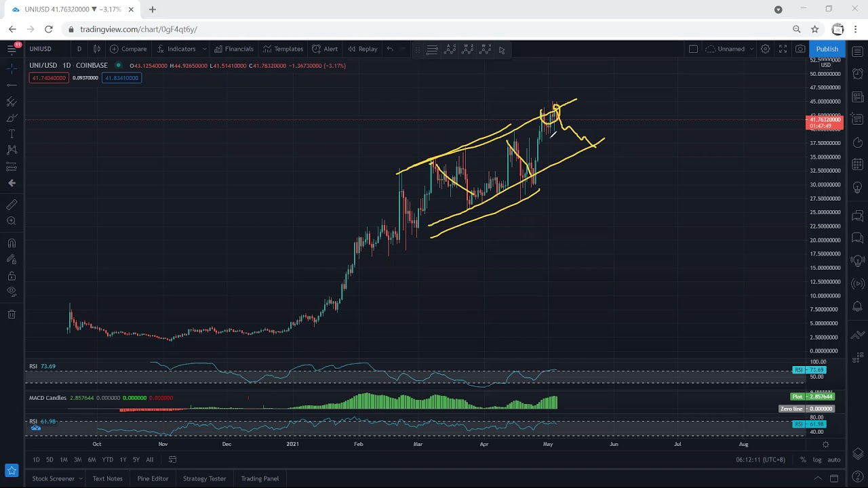
Task: Select the Text annotation tool
Action: click(x=12, y=134)
